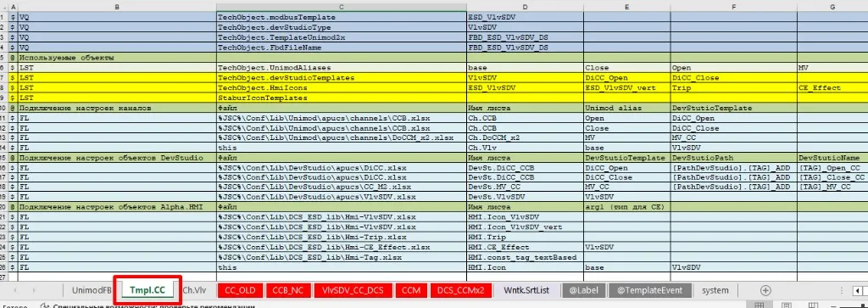Viewport: 868px width, 308px height.
Task: Click cell [TAG]_Close_CC
Action: pyautogui.click(x=832, y=178)
